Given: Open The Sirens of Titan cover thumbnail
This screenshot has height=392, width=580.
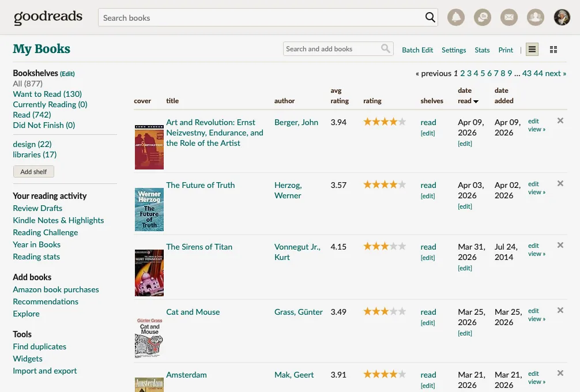Looking at the screenshot, I should point(149,273).
